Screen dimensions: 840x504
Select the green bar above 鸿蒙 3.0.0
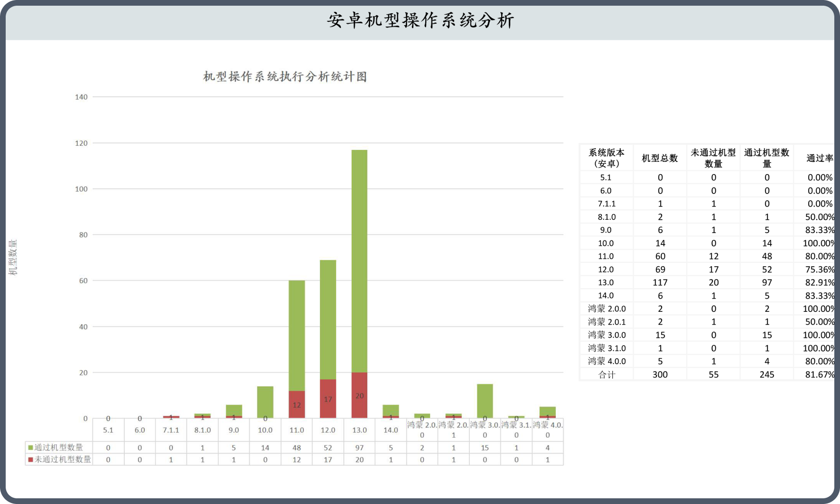pyautogui.click(x=485, y=400)
